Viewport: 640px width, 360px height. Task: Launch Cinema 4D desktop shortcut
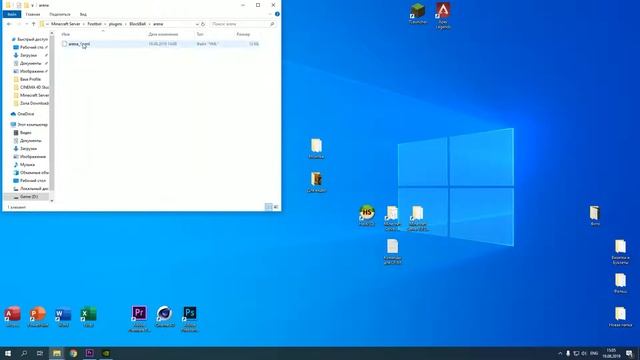click(x=164, y=317)
